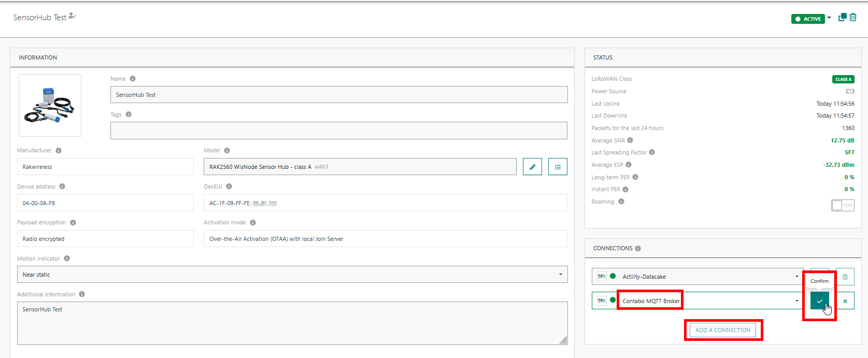Image resolution: width=868 pixels, height=358 pixels.
Task: Click the Model field RAK2560 WisNode Sensor Hub
Action: click(x=360, y=167)
